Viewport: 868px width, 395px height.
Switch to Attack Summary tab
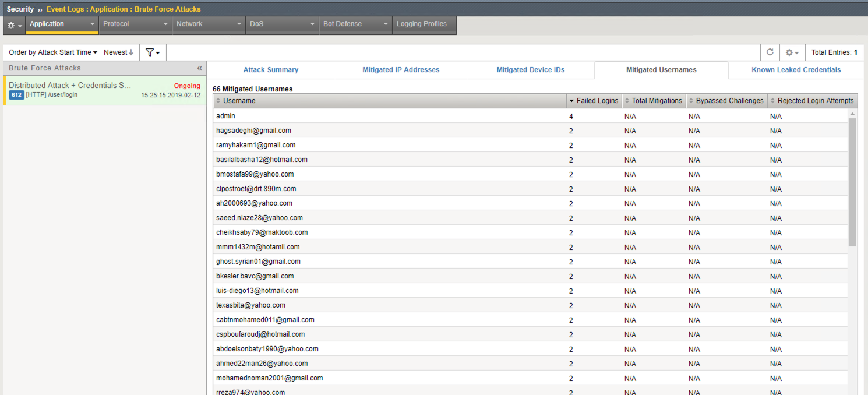pos(271,70)
